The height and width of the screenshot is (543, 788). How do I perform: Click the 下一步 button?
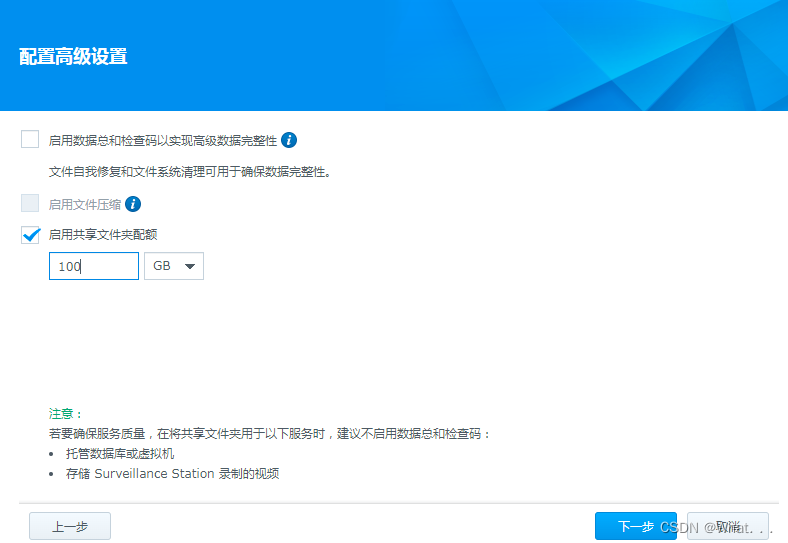click(636, 526)
